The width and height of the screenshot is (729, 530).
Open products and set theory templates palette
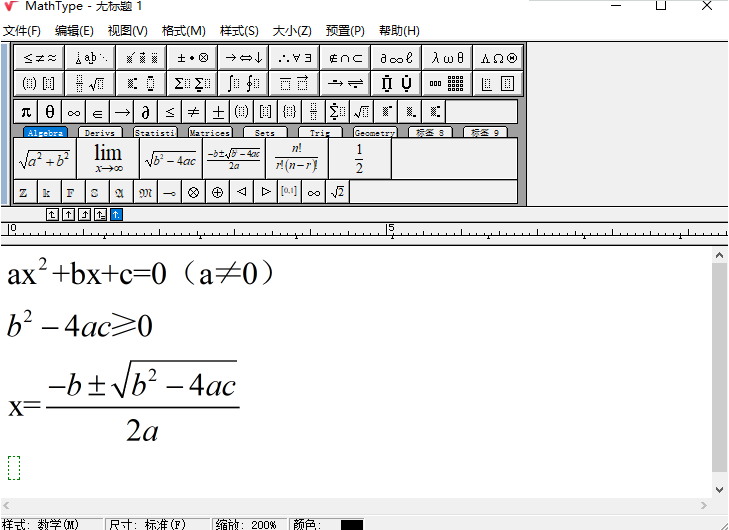pos(397,84)
